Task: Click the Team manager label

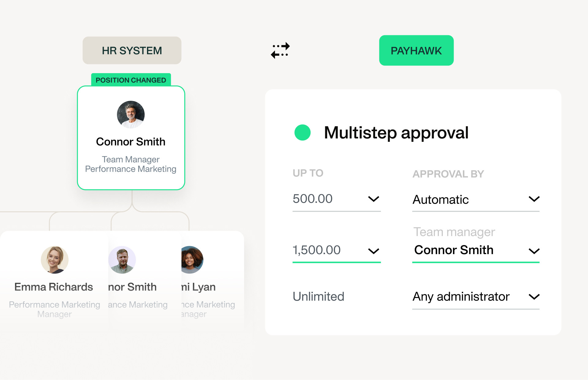Action: pos(454,232)
